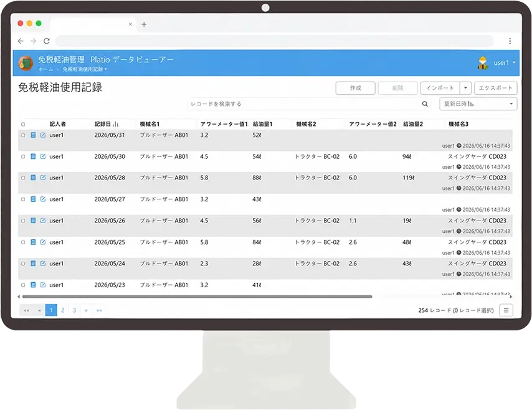Open detail view for 2026/05/31 record
This screenshot has height=410, width=532.
tap(33, 135)
